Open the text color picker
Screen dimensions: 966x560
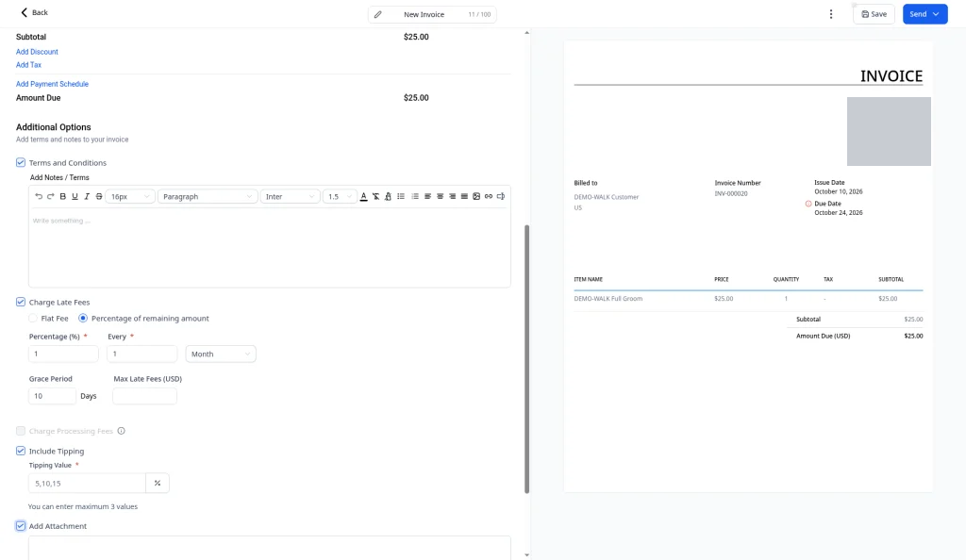tap(363, 196)
